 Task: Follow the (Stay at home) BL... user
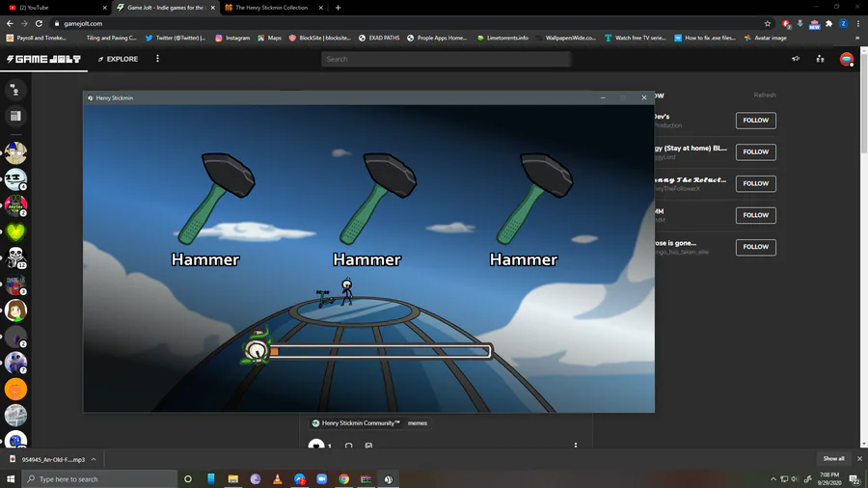coord(755,151)
